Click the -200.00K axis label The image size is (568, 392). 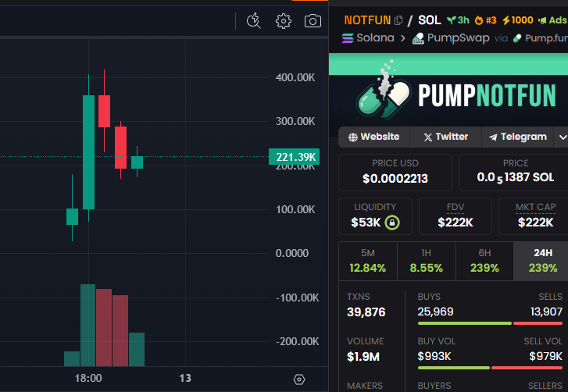(x=298, y=342)
